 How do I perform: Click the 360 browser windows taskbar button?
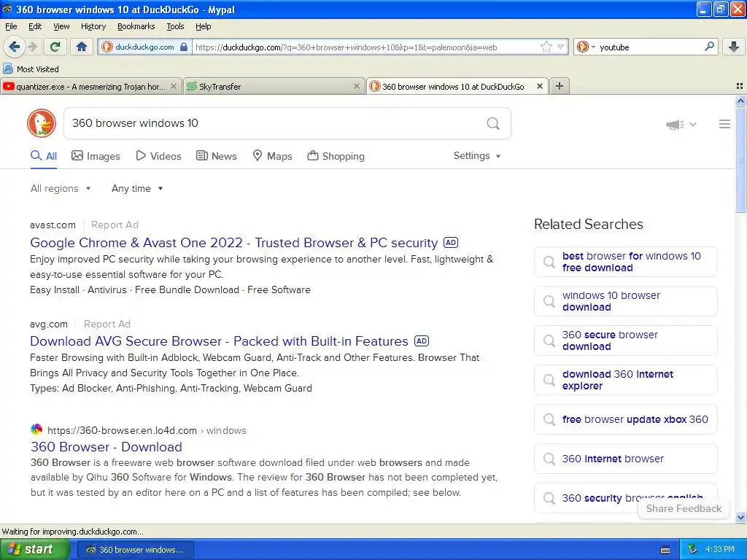point(135,550)
